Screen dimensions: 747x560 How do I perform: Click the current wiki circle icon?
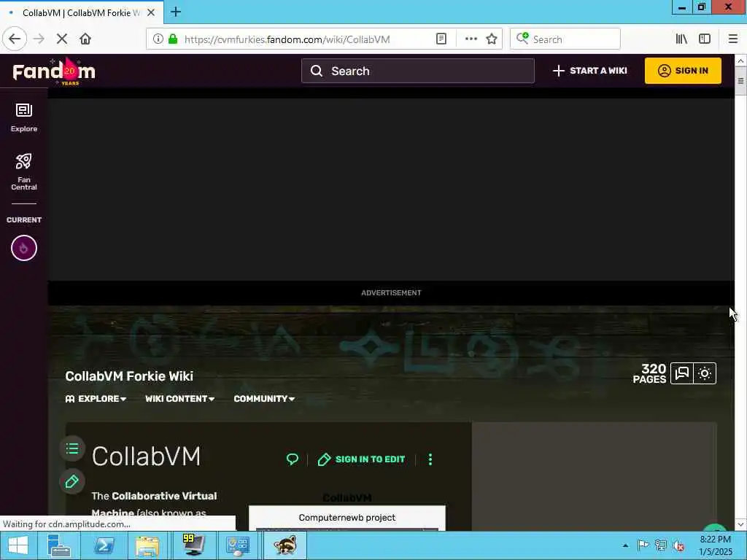(x=24, y=248)
